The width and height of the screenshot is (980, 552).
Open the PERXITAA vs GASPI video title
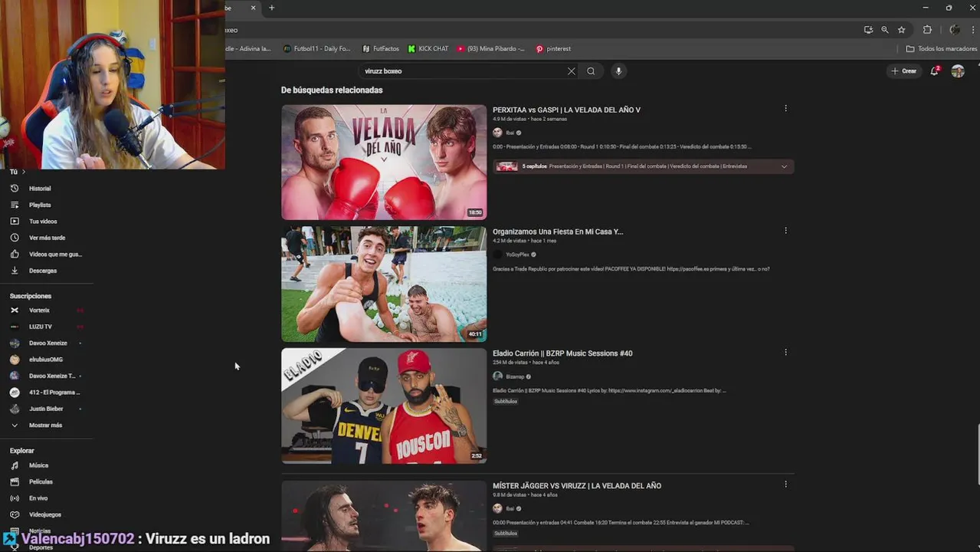pos(566,110)
